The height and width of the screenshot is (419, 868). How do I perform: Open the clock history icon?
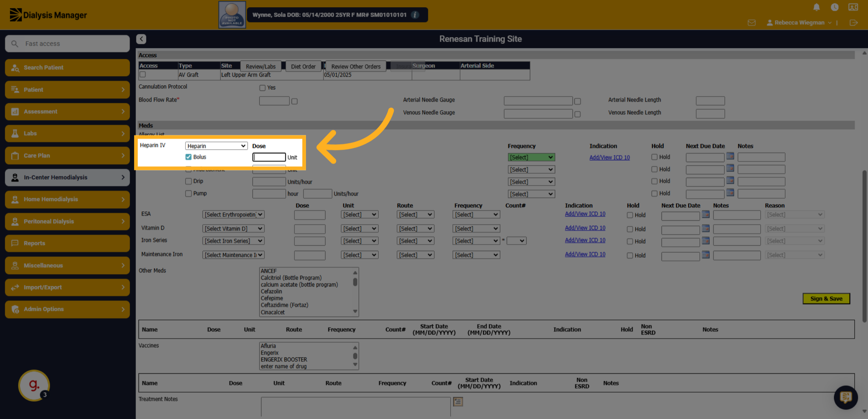coord(834,7)
